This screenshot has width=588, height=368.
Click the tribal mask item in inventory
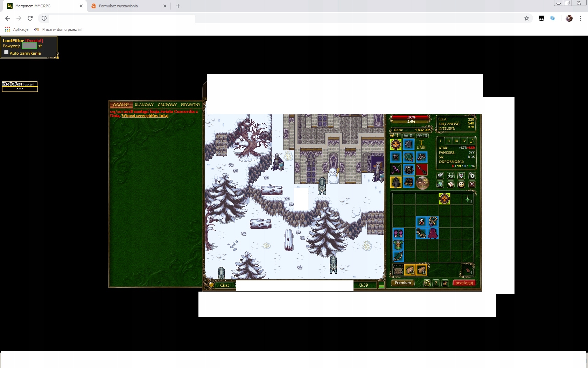(398, 245)
